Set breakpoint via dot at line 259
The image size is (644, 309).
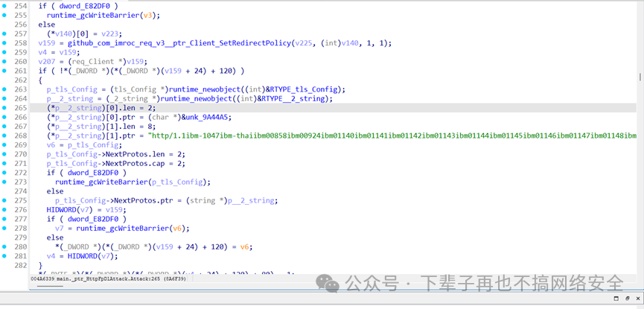(4, 52)
